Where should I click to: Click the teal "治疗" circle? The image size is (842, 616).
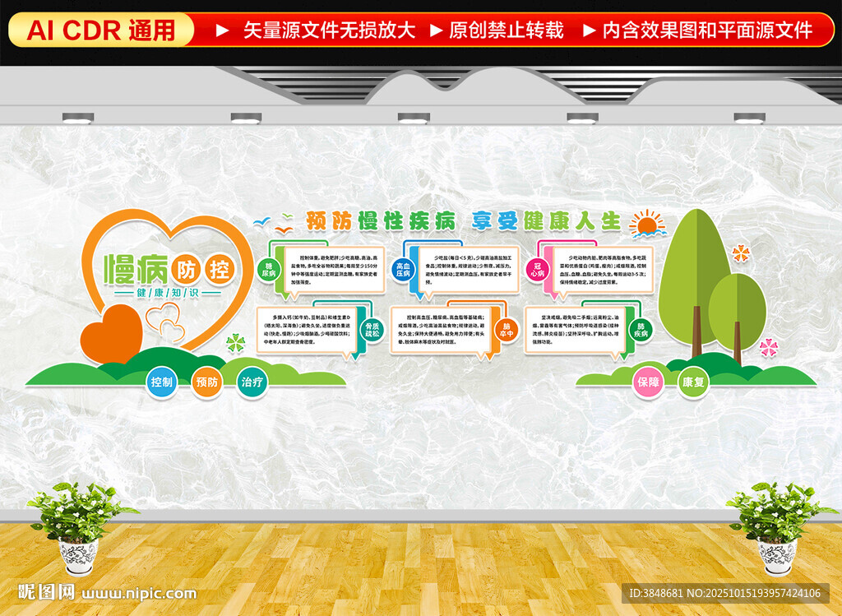(x=252, y=382)
